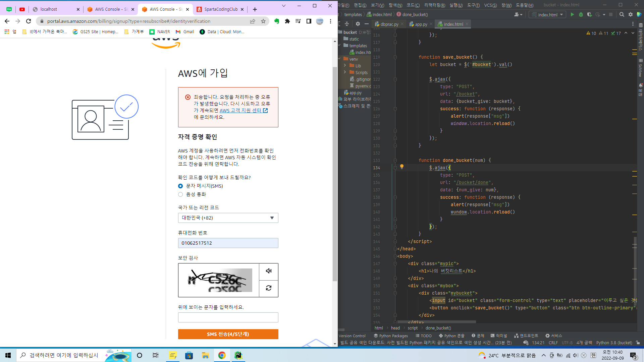Screen dimensions: 644x362
Task: Select the voice call option
Action: [x=180, y=194]
